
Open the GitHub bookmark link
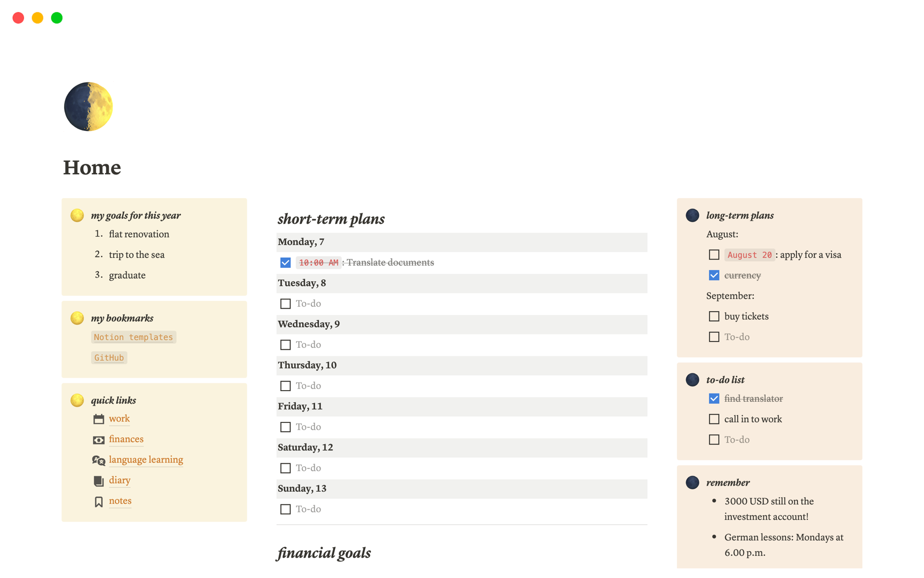click(109, 357)
